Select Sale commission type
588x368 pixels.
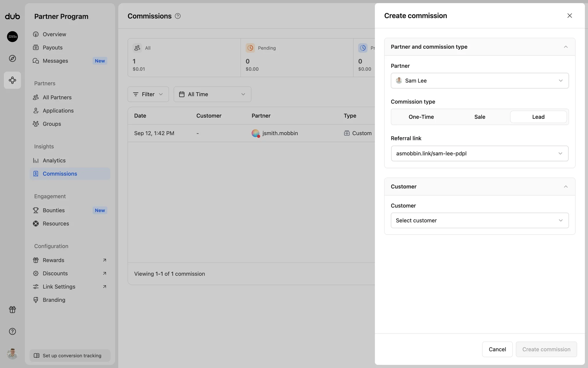click(x=480, y=117)
